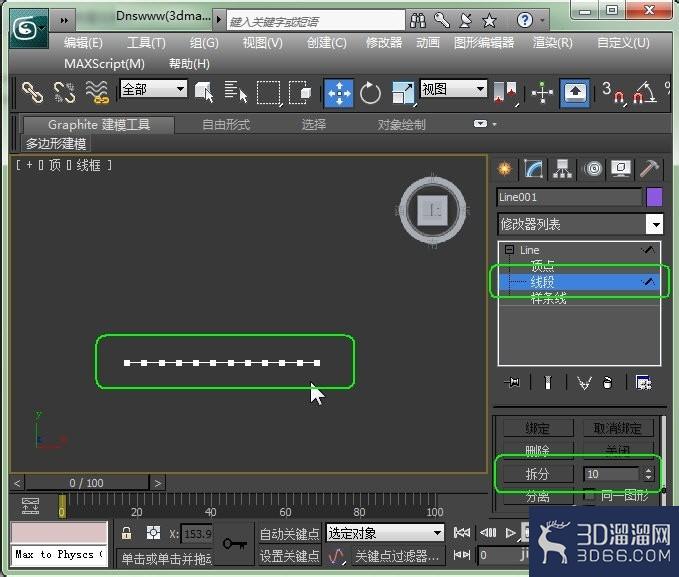Click the Set Keys key icon

[x=234, y=544]
